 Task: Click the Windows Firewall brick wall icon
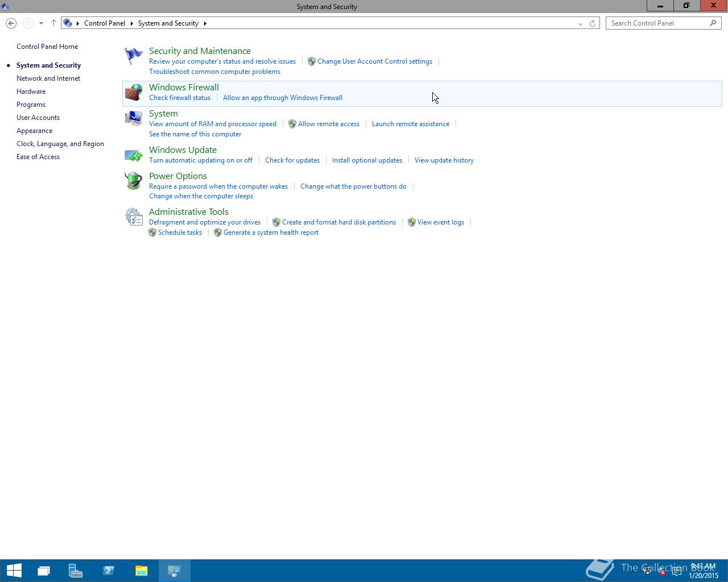point(134,93)
